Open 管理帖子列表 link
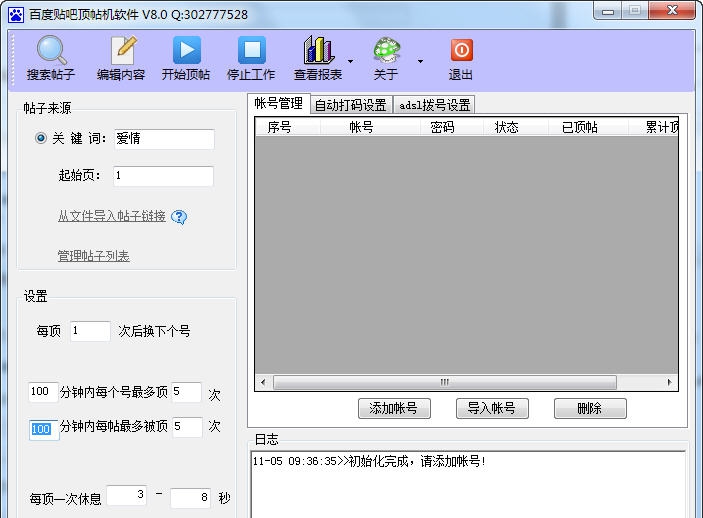The height and width of the screenshot is (518, 703). click(x=93, y=256)
